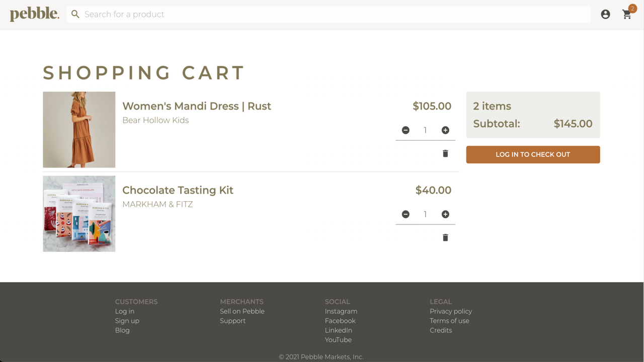Open LinkedIn social link

click(x=339, y=330)
